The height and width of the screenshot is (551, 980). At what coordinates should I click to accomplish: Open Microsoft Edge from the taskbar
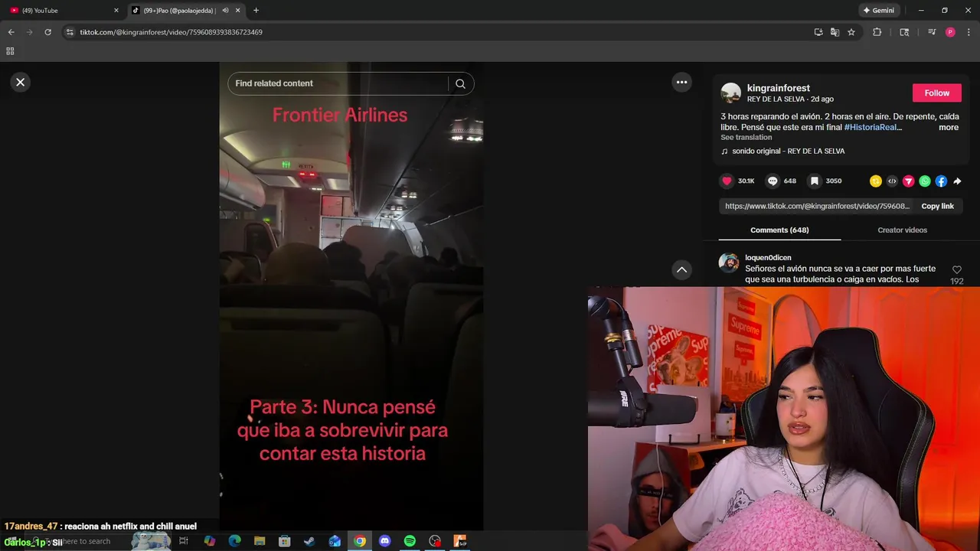(234, 541)
